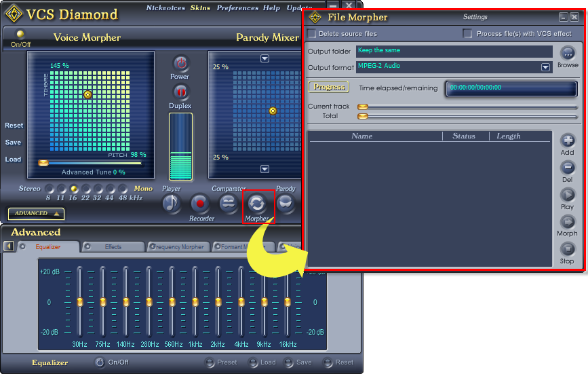Toggle Voice Morpher On/Off light
588x374 pixels.
(20, 34)
